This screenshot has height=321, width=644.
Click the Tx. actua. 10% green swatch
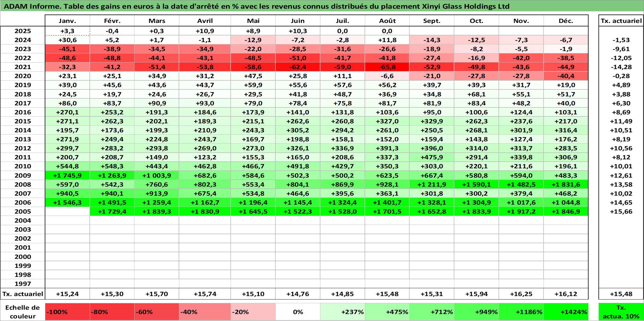[621, 312]
